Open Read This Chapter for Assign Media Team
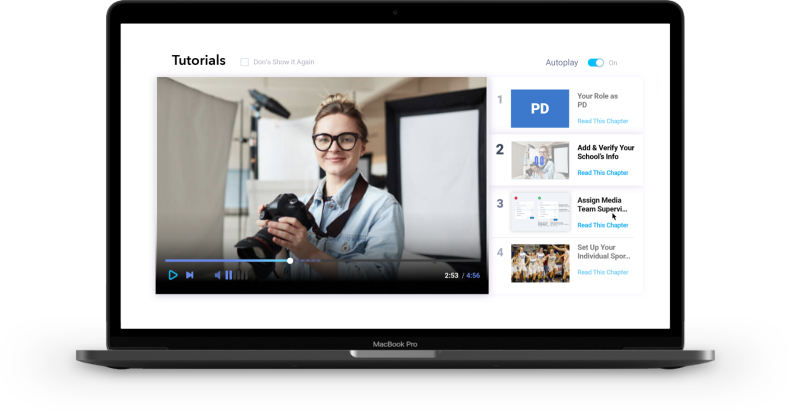The height and width of the screenshot is (413, 789). 602,225
